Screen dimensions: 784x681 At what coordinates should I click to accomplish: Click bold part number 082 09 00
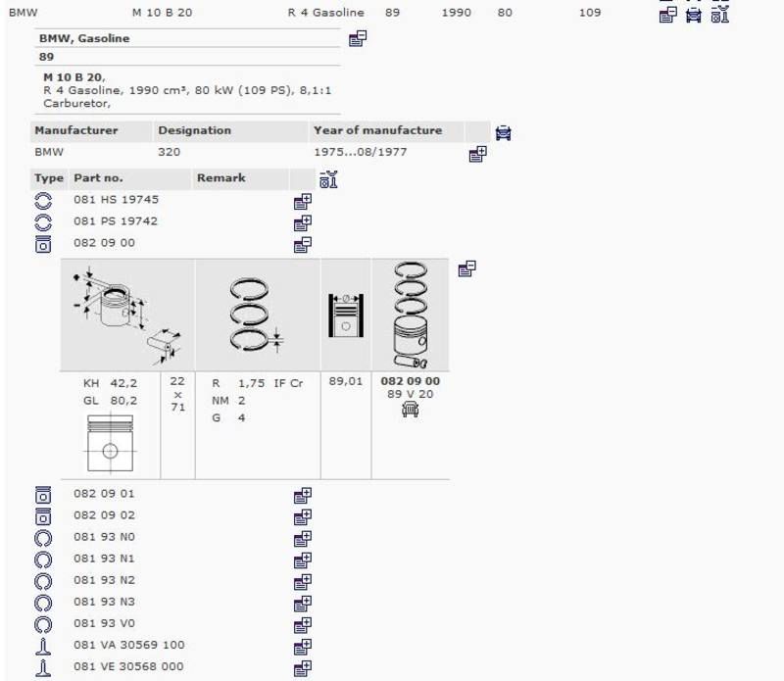410,381
